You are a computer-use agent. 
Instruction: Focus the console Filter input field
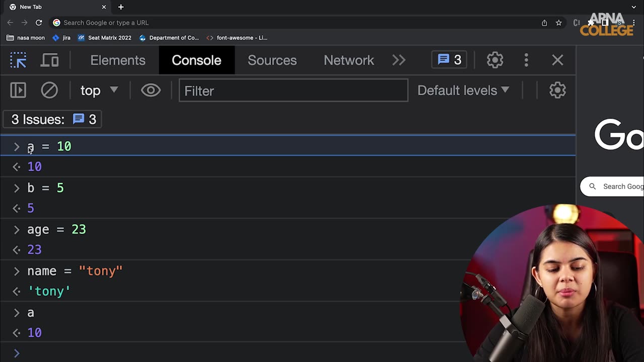(293, 90)
